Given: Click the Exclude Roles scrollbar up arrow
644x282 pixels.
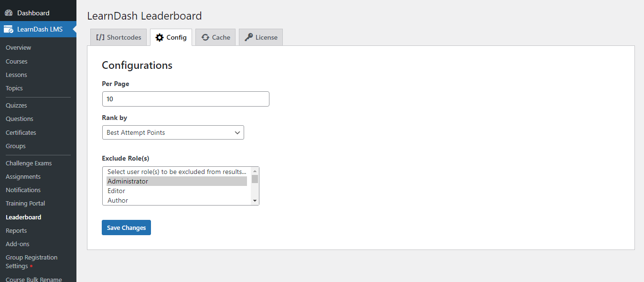Looking at the screenshot, I should tap(255, 171).
